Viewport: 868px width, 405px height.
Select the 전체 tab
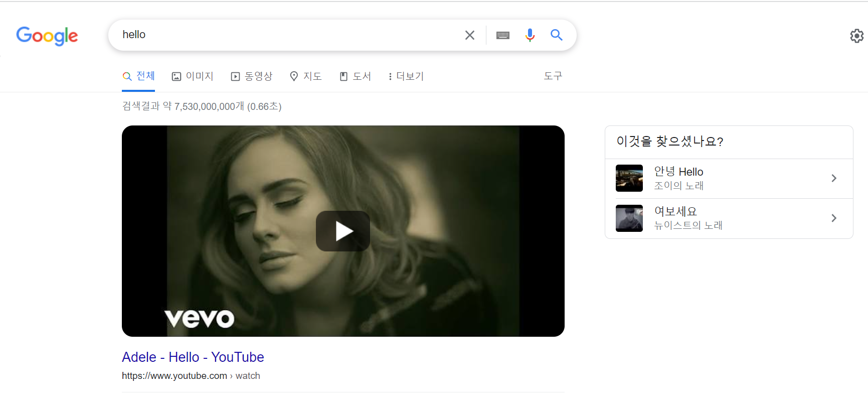pyautogui.click(x=138, y=76)
